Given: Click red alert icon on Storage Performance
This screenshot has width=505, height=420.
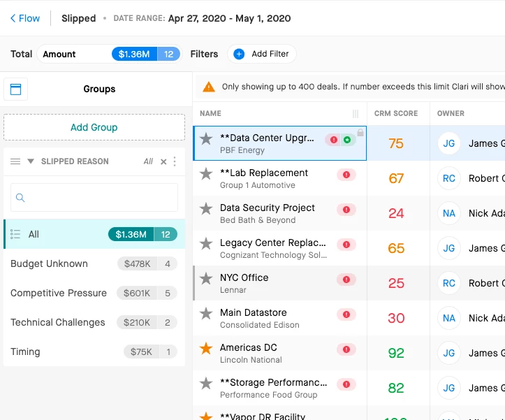Looking at the screenshot, I should pos(346,384).
